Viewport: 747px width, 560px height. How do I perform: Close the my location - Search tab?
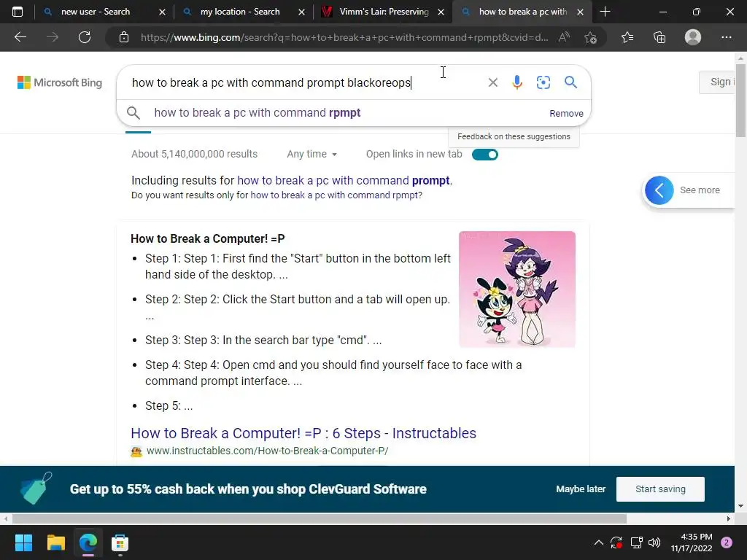click(x=301, y=12)
